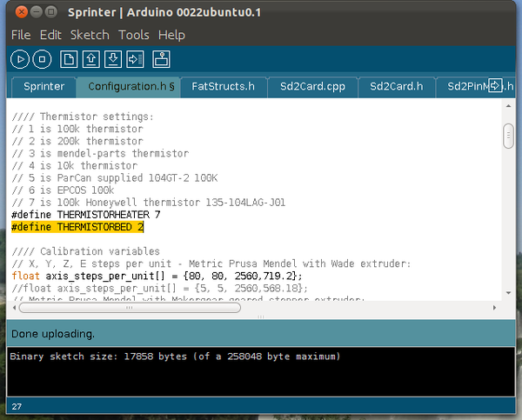Viewport: 522px width, 420px height.
Task: Open the tab menu arrow button
Action: [496, 86]
